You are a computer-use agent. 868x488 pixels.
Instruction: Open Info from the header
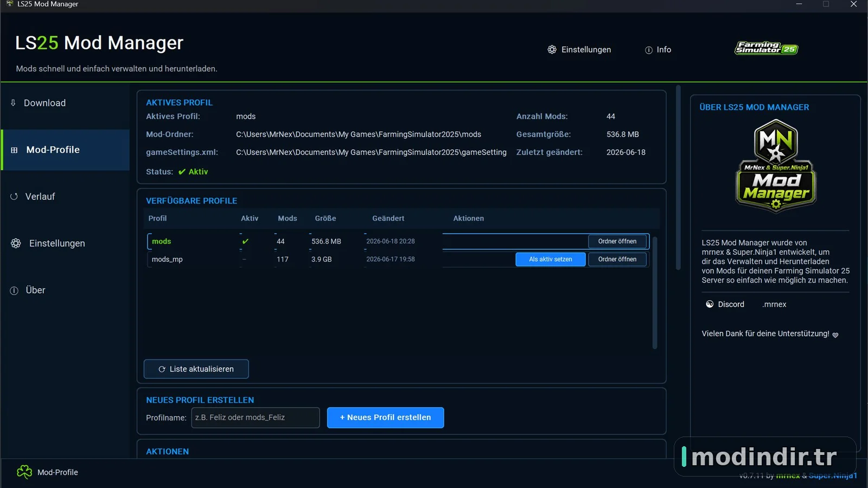tap(658, 50)
